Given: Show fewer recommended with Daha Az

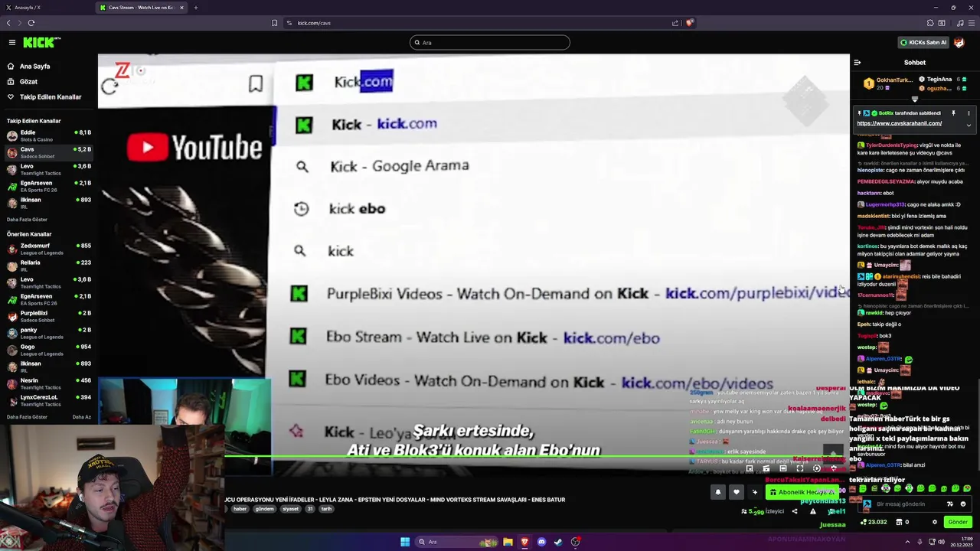Looking at the screenshot, I should (x=81, y=417).
